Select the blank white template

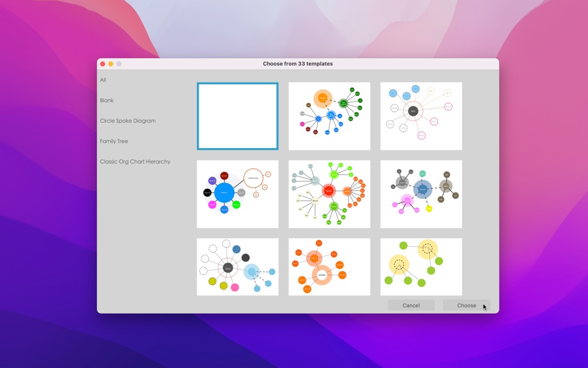238,116
